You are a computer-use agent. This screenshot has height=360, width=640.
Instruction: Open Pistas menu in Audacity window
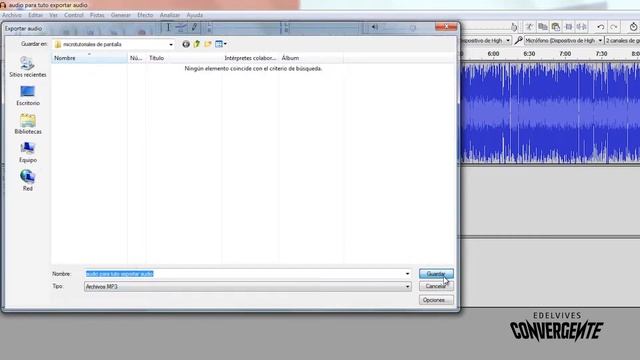click(x=97, y=15)
